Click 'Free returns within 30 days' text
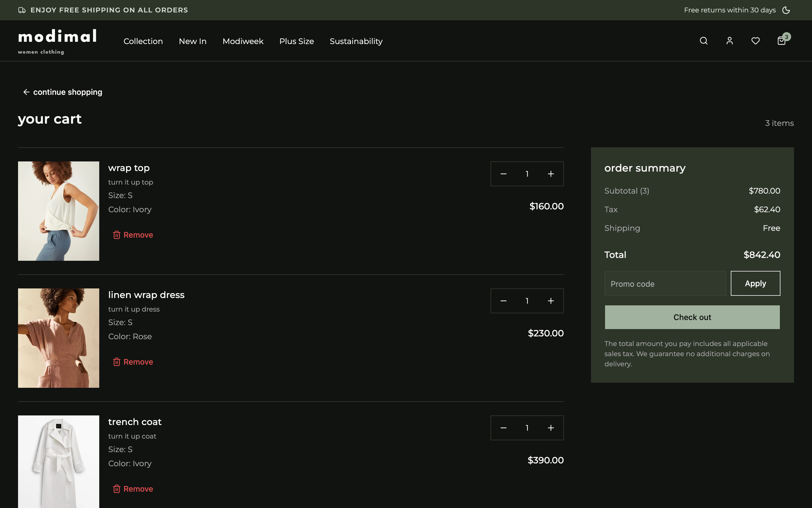The image size is (812, 508). [730, 10]
